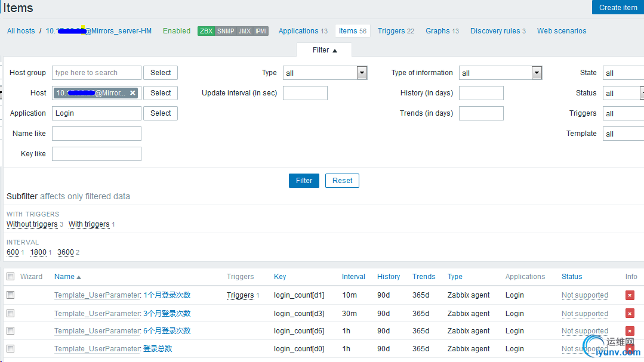This screenshot has height=362, width=644.
Task: Click red error info icon for login_count[d1]
Action: [630, 295]
